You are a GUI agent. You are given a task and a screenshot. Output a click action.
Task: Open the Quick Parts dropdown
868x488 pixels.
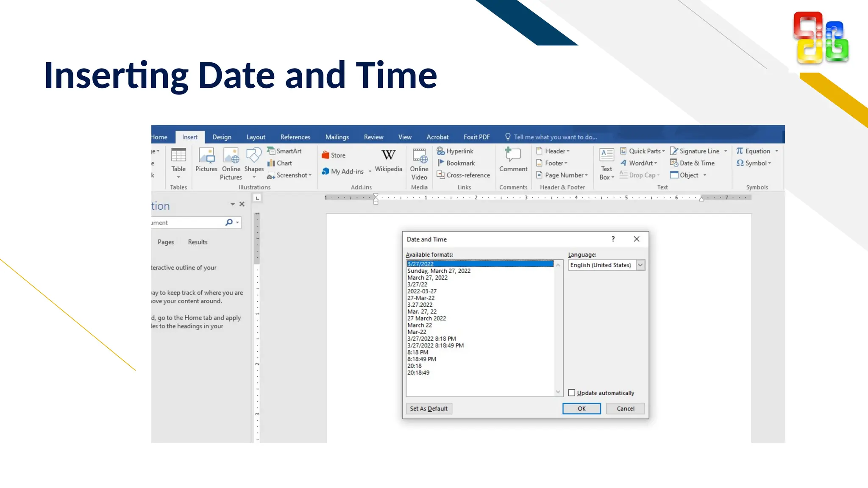click(643, 151)
